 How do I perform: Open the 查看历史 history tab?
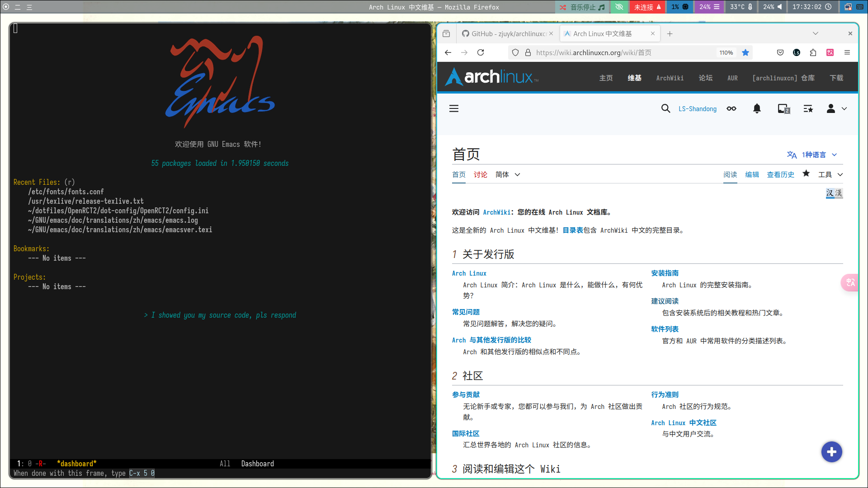(x=780, y=174)
